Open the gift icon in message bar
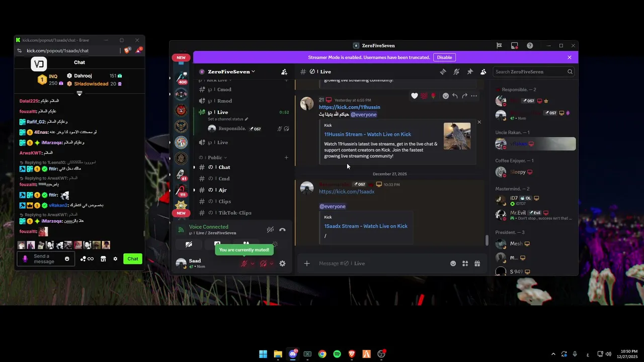Image resolution: width=644 pixels, height=362 pixels. click(x=477, y=263)
